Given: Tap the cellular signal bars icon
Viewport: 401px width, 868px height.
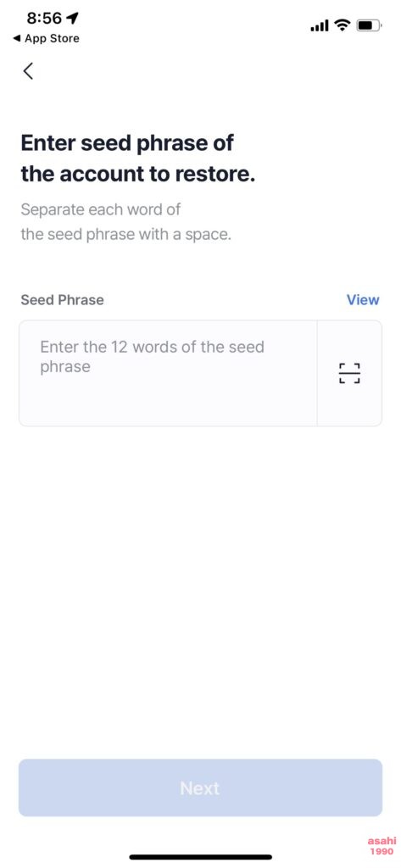Looking at the screenshot, I should (320, 25).
